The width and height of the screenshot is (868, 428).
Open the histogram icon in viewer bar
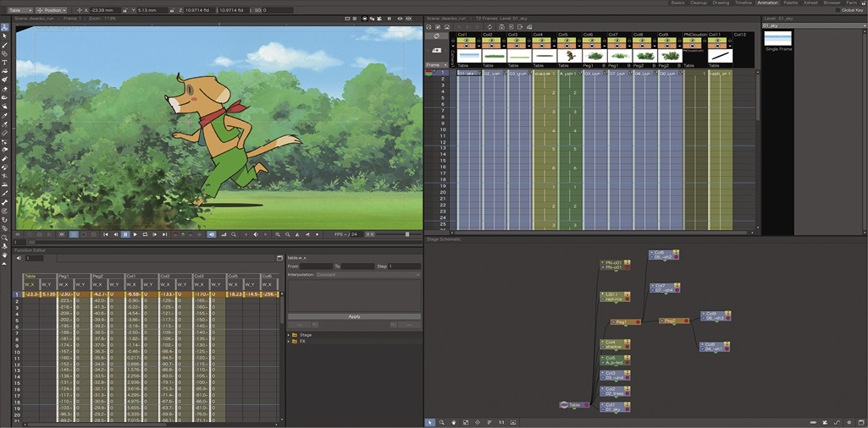point(224,234)
